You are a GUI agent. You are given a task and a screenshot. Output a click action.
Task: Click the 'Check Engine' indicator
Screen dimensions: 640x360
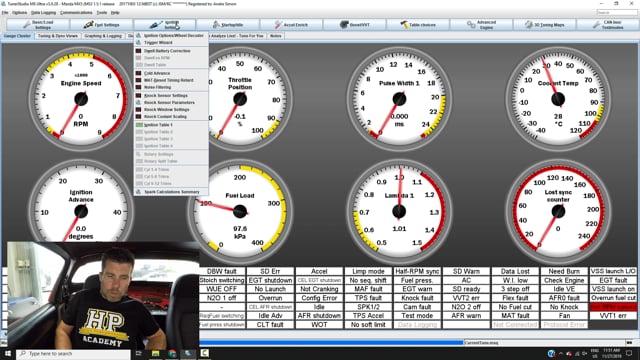(x=564, y=280)
